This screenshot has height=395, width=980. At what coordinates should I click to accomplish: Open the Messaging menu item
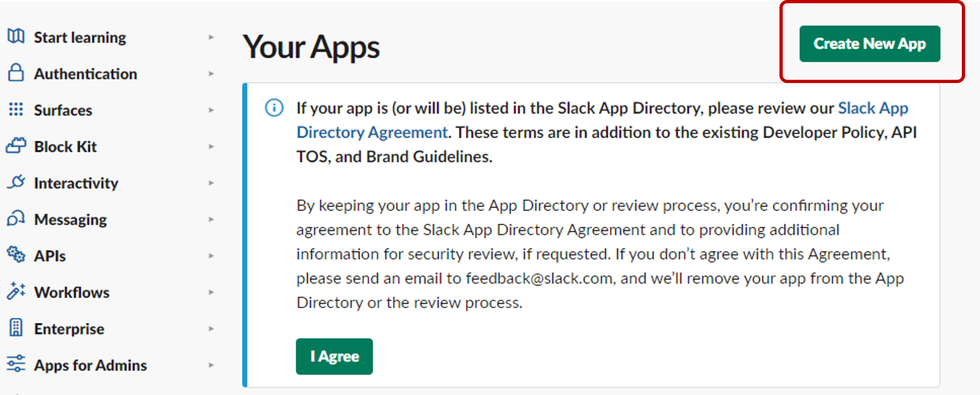pos(70,220)
